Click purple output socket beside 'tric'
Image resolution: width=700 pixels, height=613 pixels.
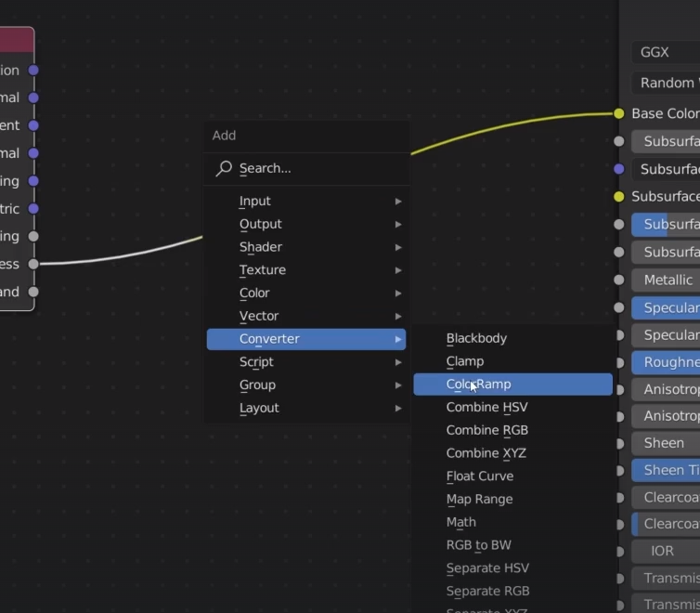click(33, 208)
